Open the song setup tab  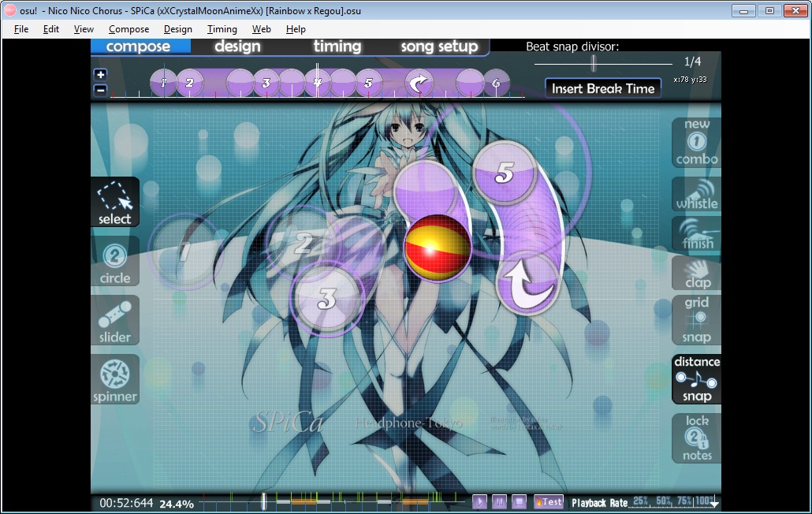[x=439, y=46]
